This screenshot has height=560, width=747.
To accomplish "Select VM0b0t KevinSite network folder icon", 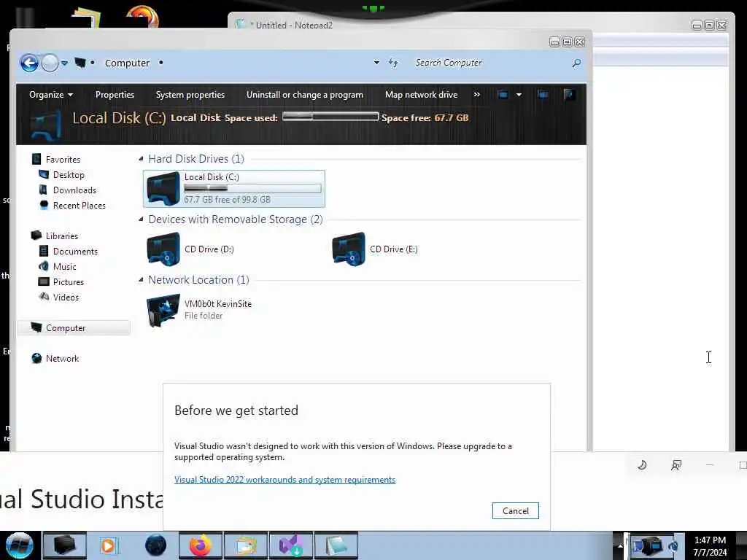I will [163, 310].
